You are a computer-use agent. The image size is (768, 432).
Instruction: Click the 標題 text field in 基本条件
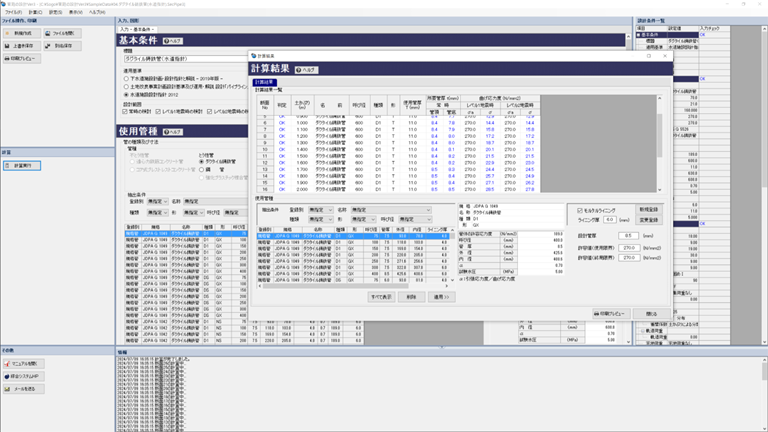186,59
